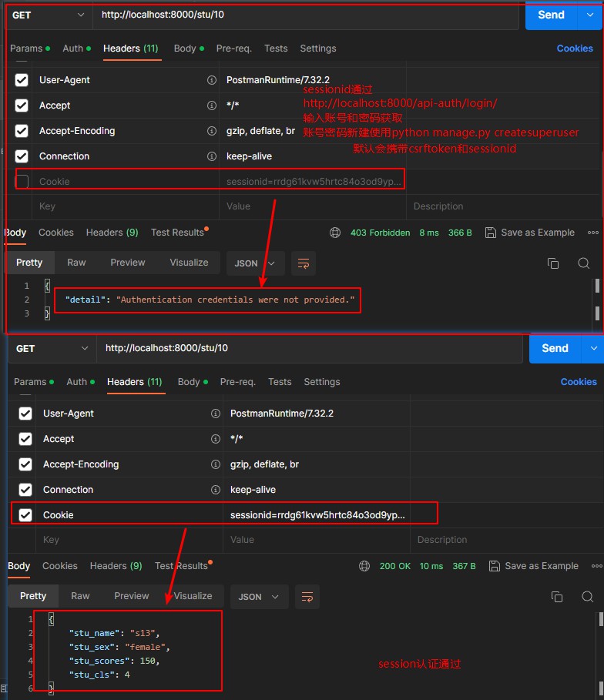604x700 pixels.
Task: Disable the checked Cookie header in lower request
Action: [25, 514]
